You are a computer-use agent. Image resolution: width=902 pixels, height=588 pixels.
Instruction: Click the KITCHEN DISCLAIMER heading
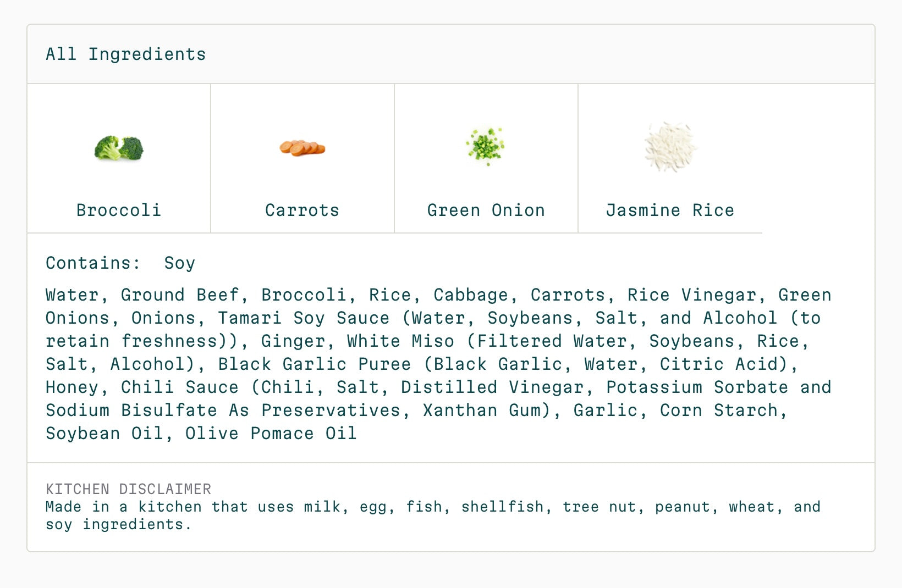[x=128, y=489]
